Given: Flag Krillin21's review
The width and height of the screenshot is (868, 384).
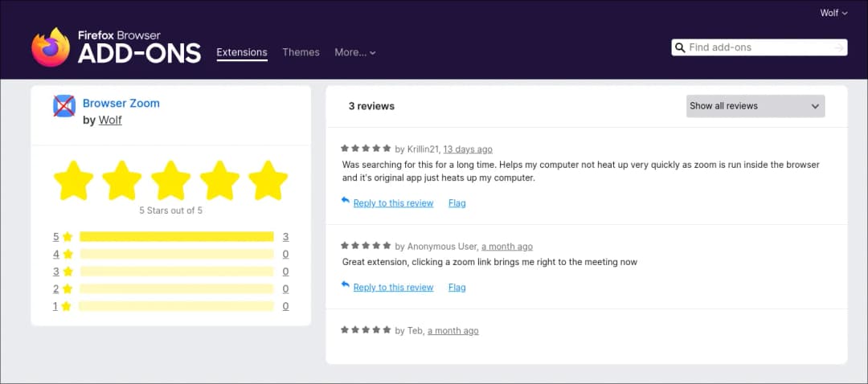Looking at the screenshot, I should click(x=457, y=203).
